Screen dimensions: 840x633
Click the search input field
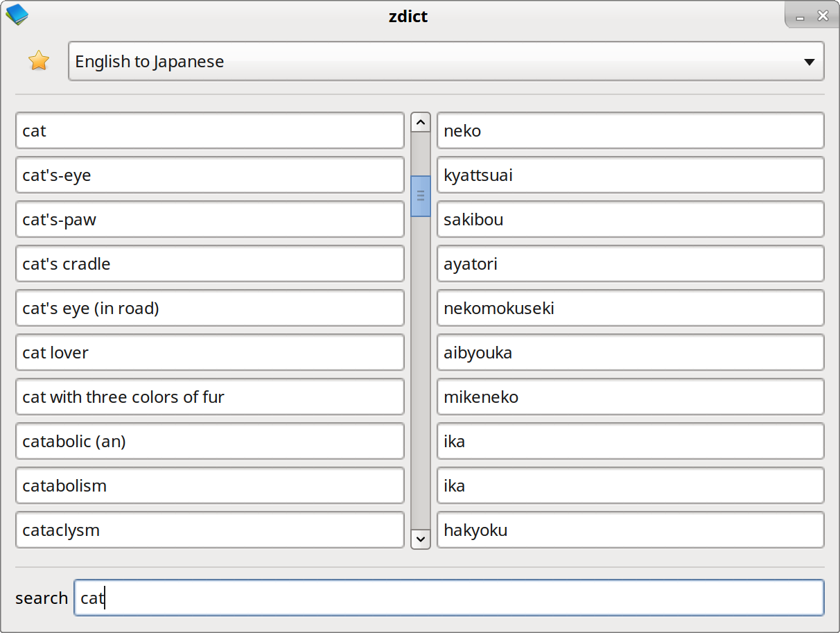tap(448, 598)
